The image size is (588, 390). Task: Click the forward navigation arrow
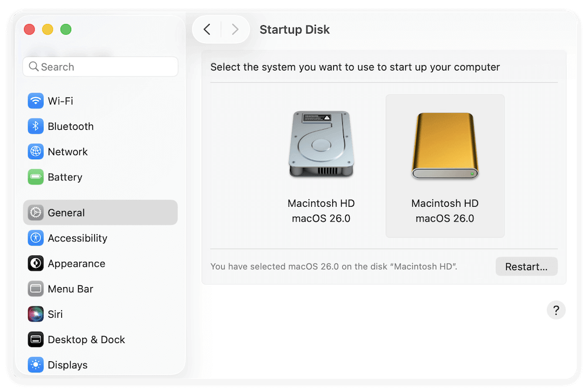pos(235,29)
